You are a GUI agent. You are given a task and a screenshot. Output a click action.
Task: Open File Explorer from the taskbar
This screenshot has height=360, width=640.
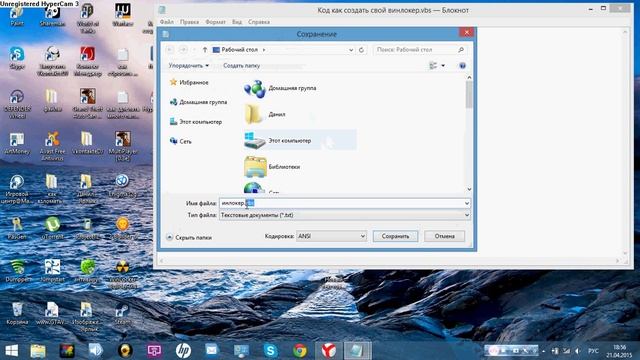pyautogui.click(x=38, y=351)
